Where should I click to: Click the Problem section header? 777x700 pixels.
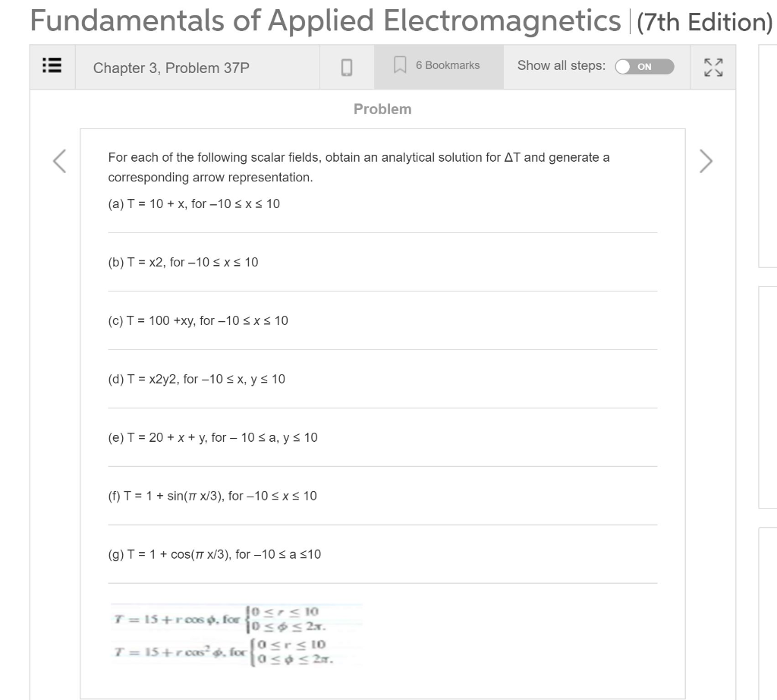tap(382, 109)
